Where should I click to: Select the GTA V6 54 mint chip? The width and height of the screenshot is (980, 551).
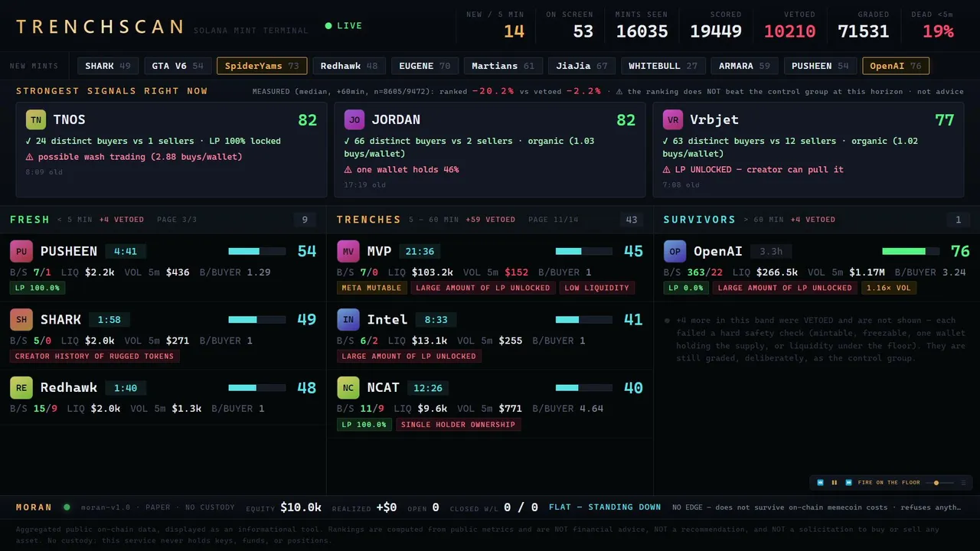[178, 67]
